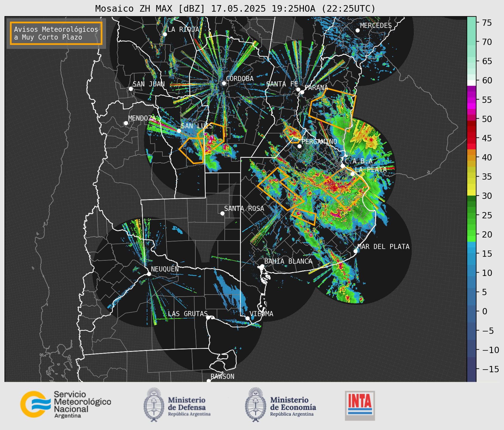Image resolution: width=504 pixels, height=430 pixels.
Task: Click the SANTA FE city marker dot
Action: (298, 89)
